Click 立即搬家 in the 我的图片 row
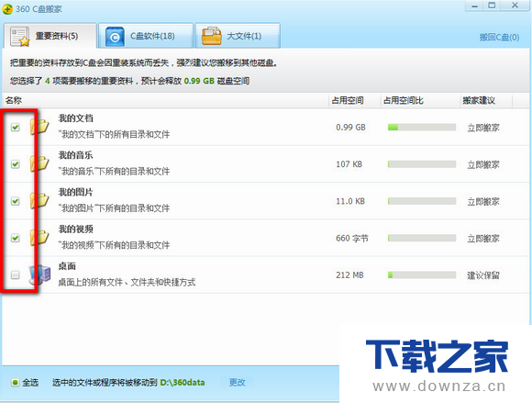 point(483,202)
